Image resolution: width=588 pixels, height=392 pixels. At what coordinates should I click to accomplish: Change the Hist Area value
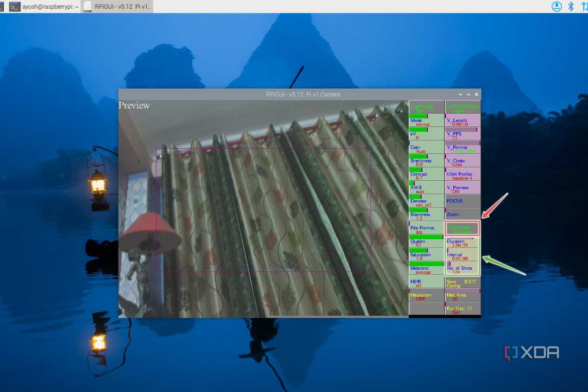[x=463, y=296]
